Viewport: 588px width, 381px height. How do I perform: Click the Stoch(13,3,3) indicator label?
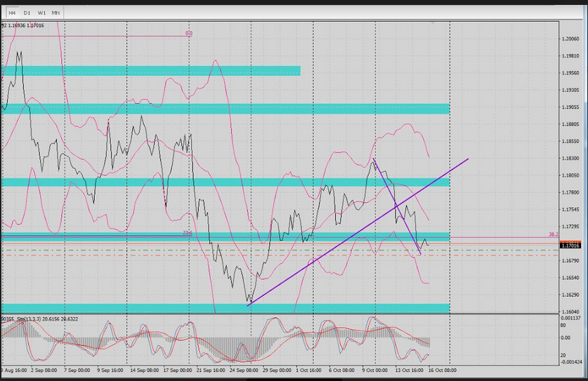(x=28, y=318)
